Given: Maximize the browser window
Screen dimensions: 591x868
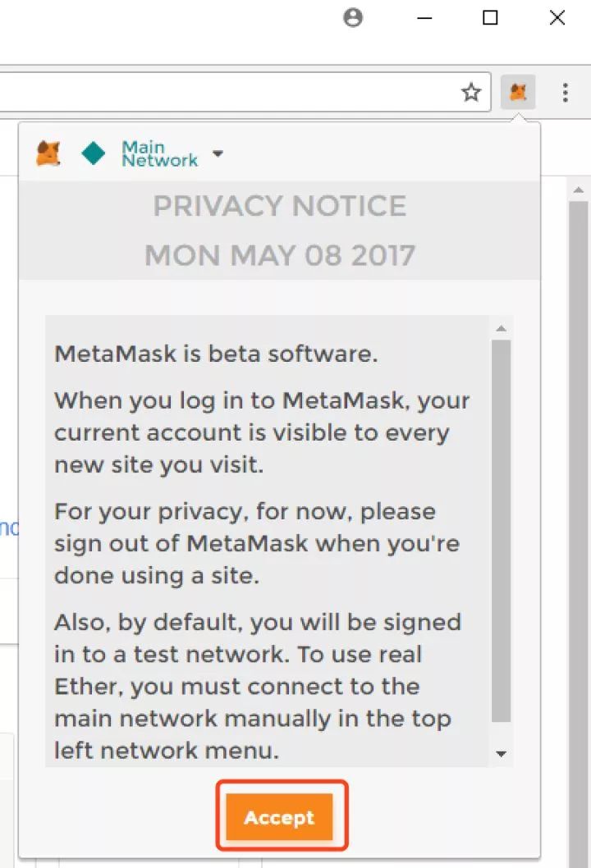Looking at the screenshot, I should tap(490, 18).
